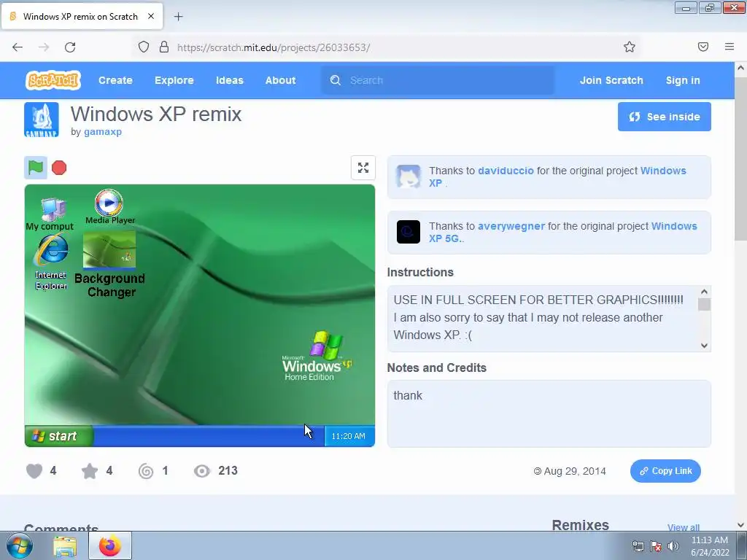Image resolution: width=747 pixels, height=560 pixels.
Task: Click the views eye icon
Action: click(201, 471)
